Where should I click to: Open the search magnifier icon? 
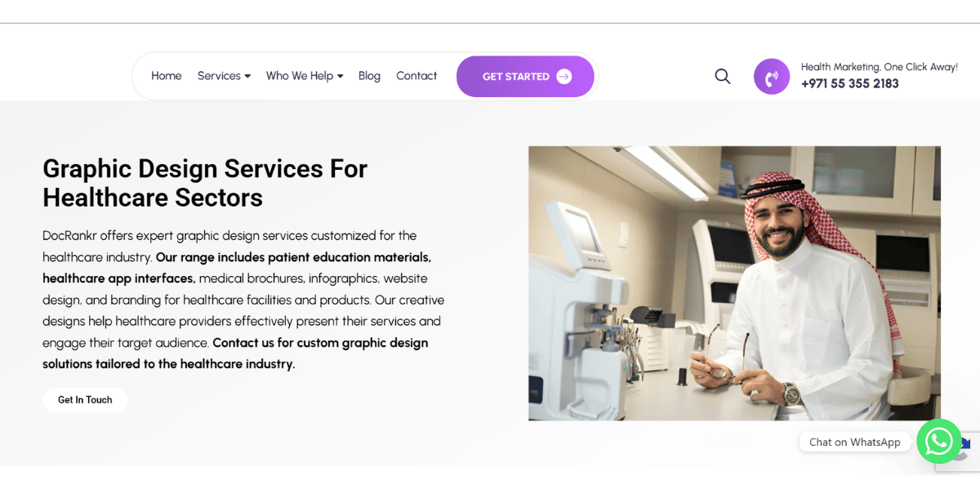tap(722, 76)
